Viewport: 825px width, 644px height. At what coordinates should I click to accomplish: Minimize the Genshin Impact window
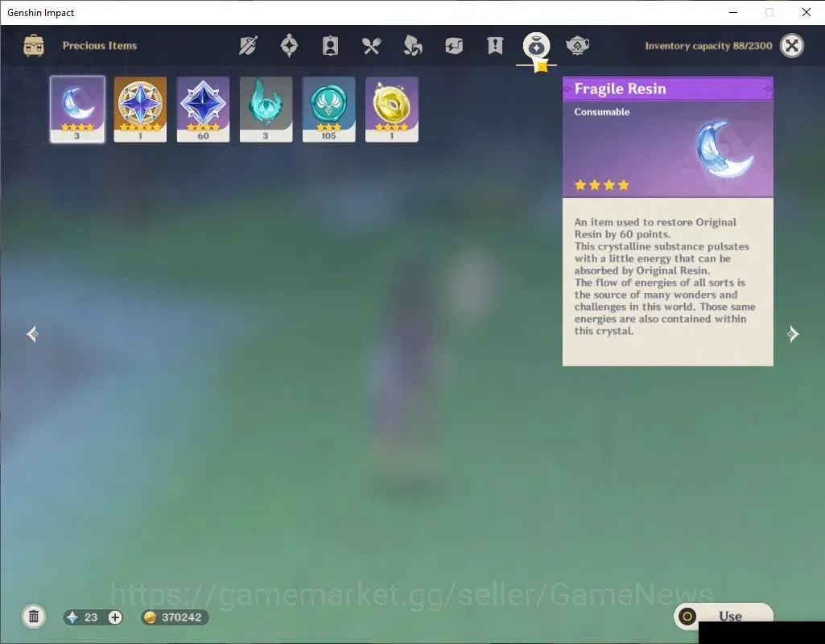click(x=733, y=12)
